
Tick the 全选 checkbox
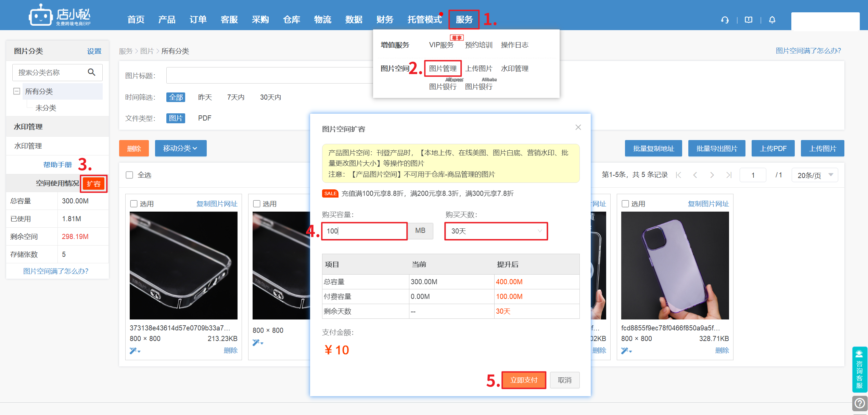pos(129,175)
